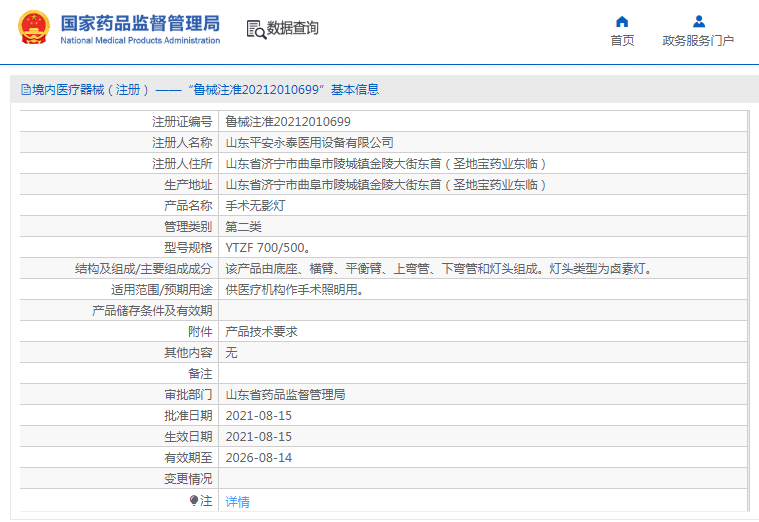The width and height of the screenshot is (759, 522).
Task: Click 产品储存条件及有效期 row label
Action: click(152, 311)
